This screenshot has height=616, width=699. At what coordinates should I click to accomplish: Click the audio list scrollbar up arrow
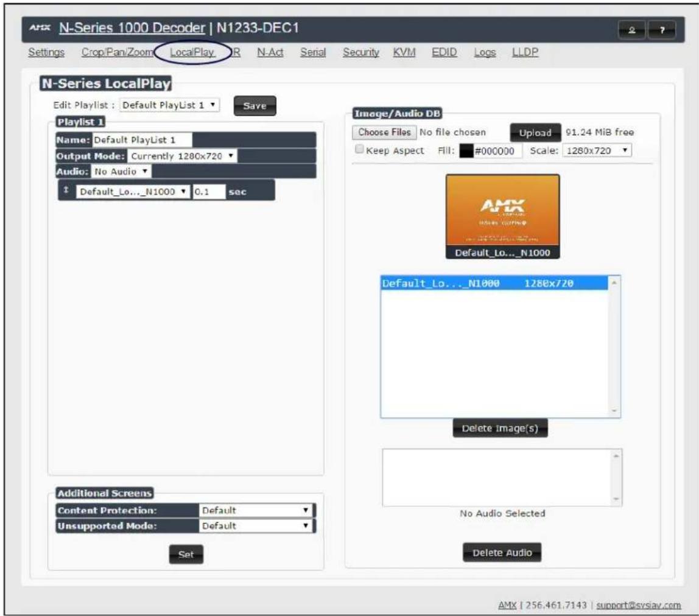point(616,455)
